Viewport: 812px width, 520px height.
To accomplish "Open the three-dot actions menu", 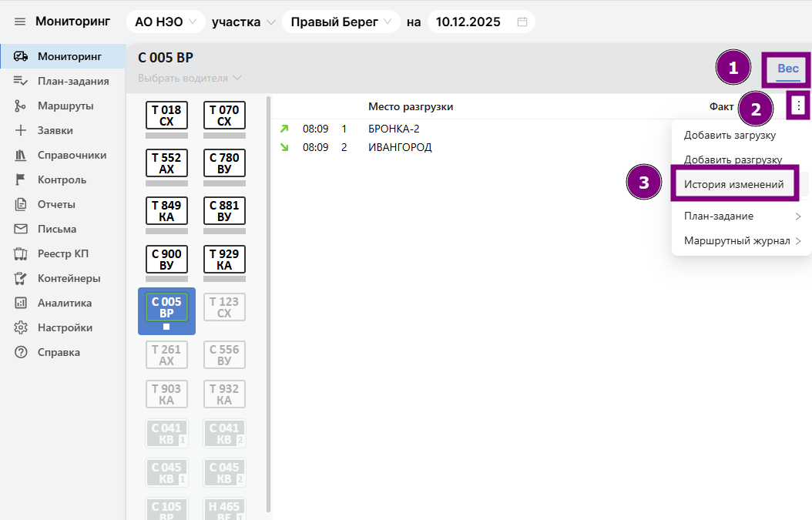I will (x=799, y=106).
